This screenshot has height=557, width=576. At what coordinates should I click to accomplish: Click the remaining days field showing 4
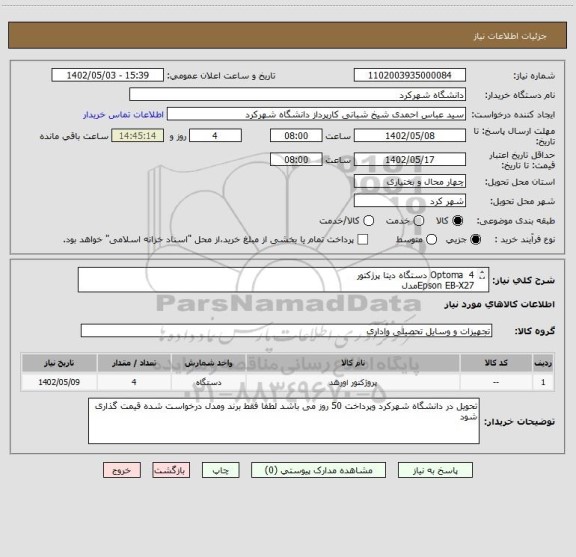[215, 136]
